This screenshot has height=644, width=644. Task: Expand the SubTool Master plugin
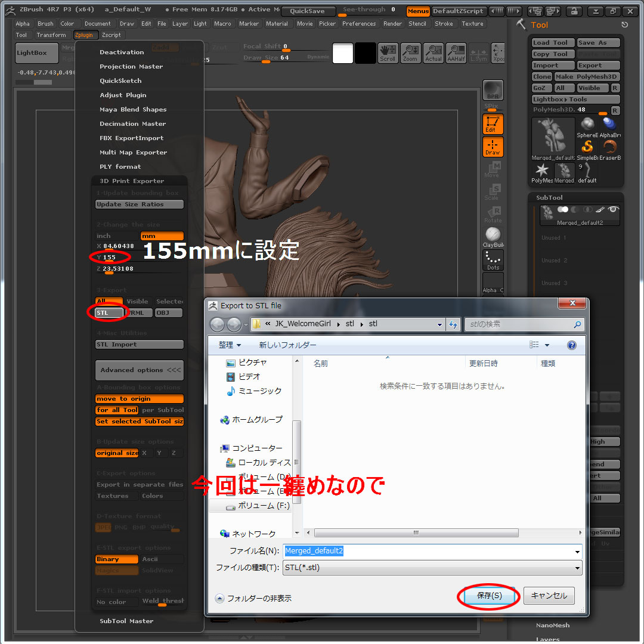click(x=126, y=621)
